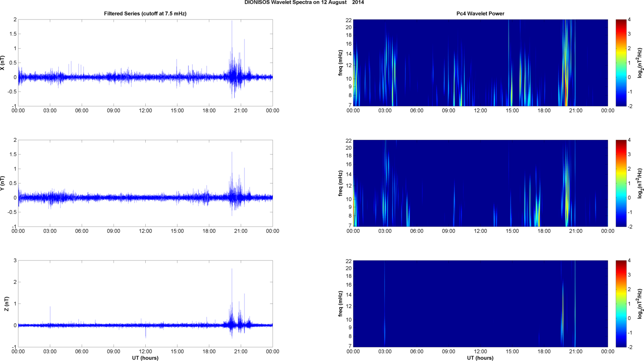
Task: Click the '12:00' tick under the Z wavelet spectrogram
Action: coord(480,351)
